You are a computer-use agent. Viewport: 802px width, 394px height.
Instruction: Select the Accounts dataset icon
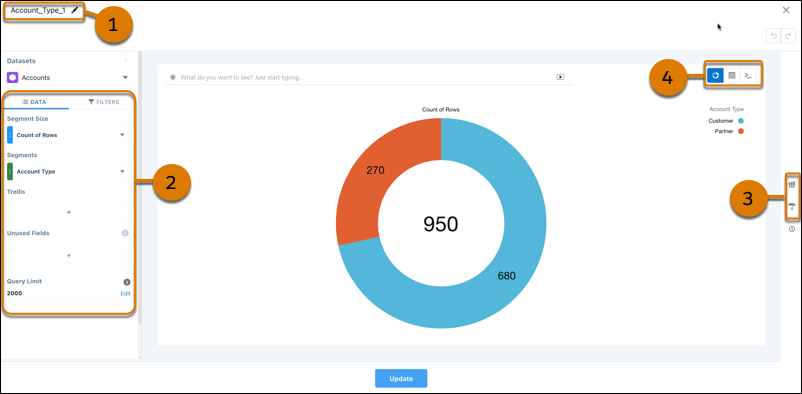click(x=13, y=78)
